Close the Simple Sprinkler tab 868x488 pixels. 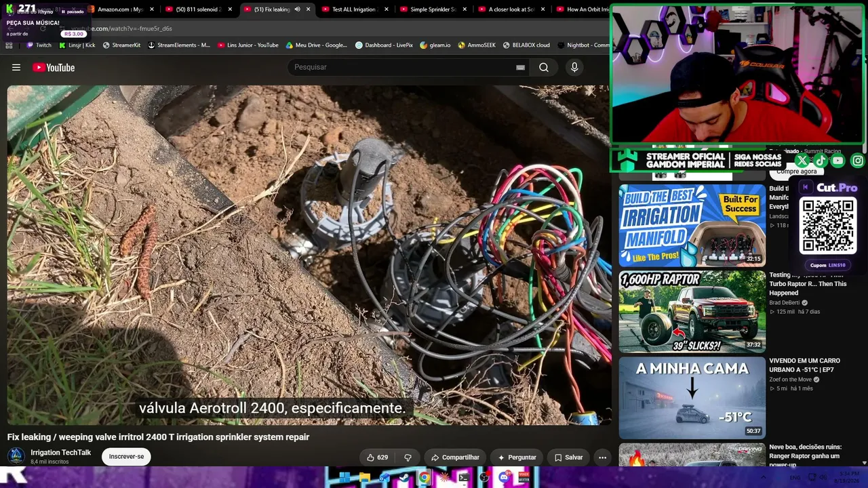pos(465,9)
